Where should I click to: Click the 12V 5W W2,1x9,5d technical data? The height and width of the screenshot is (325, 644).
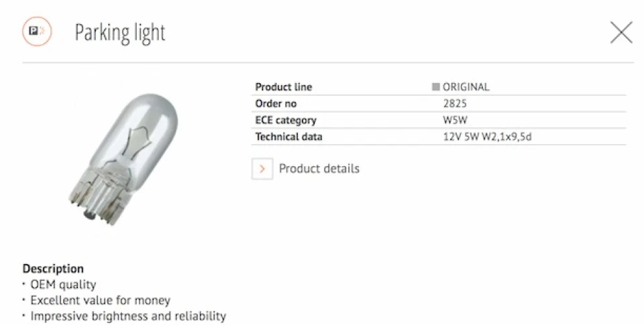click(487, 137)
